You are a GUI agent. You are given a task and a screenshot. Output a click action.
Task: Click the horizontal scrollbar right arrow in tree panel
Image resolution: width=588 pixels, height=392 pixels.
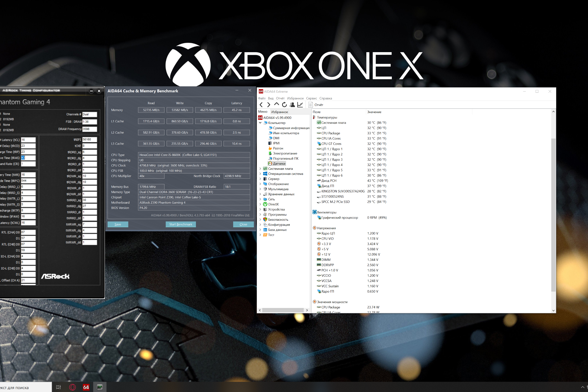click(x=307, y=310)
